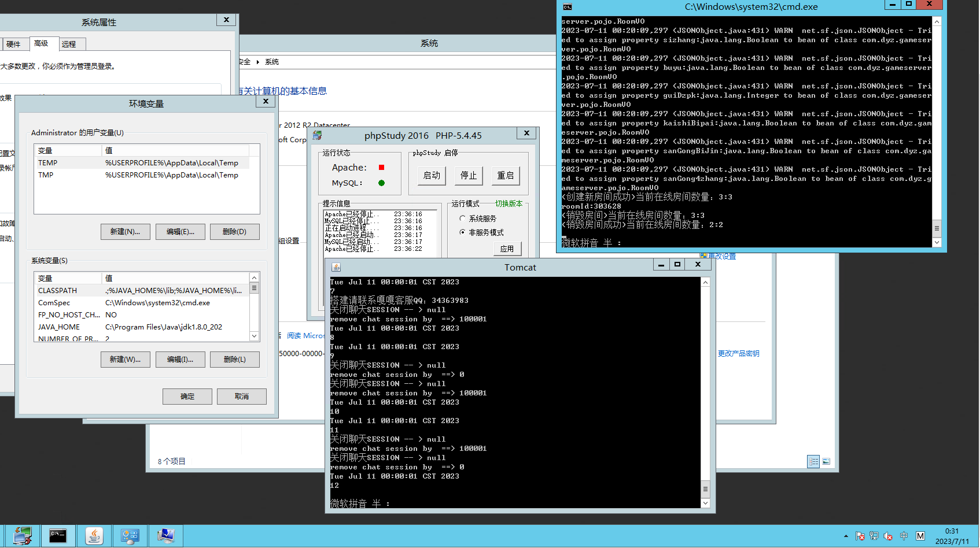Click the cmd.exe taskbar icon
Screen dimensions: 980x548
point(58,536)
